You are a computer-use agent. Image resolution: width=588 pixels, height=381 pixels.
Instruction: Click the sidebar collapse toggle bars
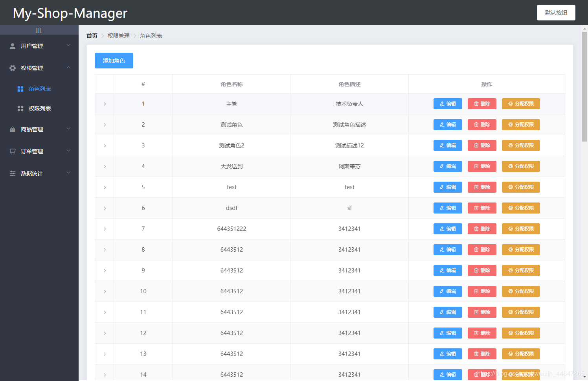click(39, 30)
